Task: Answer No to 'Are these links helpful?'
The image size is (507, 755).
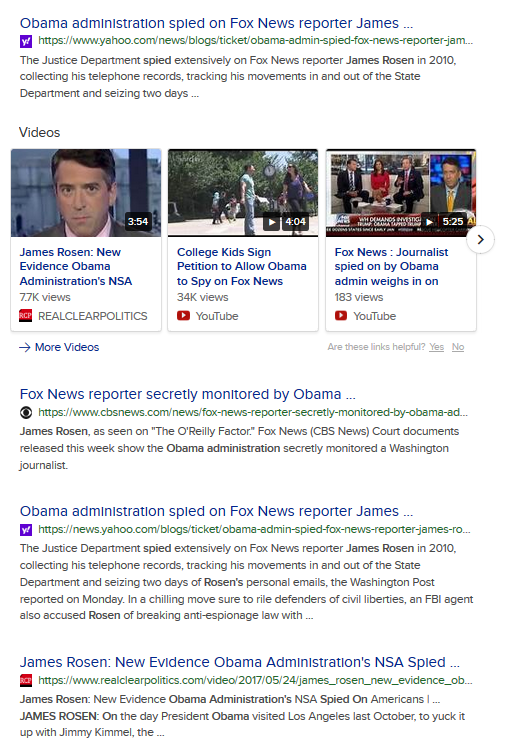Action: pyautogui.click(x=458, y=347)
